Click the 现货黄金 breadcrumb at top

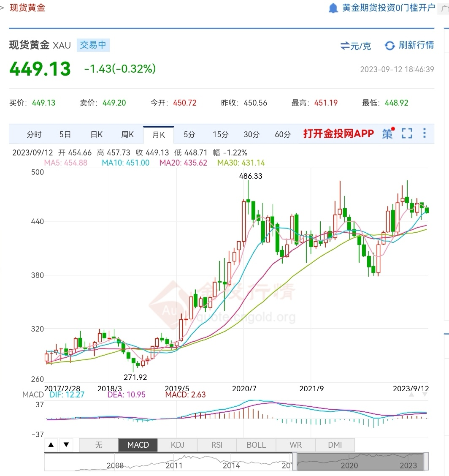(x=27, y=8)
